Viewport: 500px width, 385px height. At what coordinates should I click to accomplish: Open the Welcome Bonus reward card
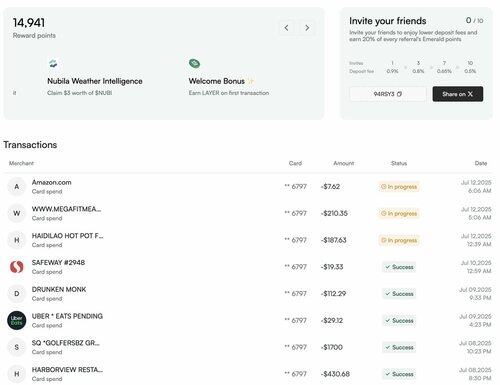pos(229,78)
